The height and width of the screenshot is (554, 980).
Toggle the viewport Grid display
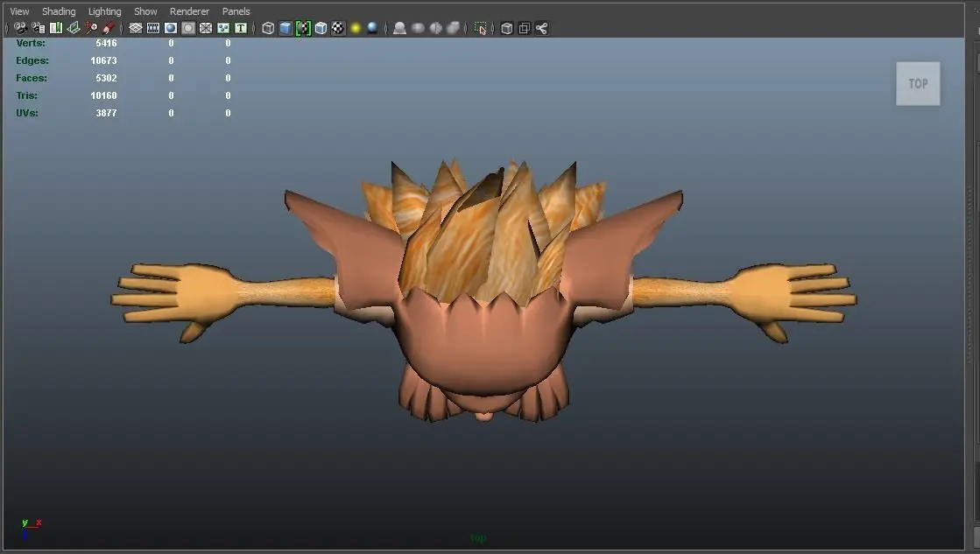tap(136, 28)
